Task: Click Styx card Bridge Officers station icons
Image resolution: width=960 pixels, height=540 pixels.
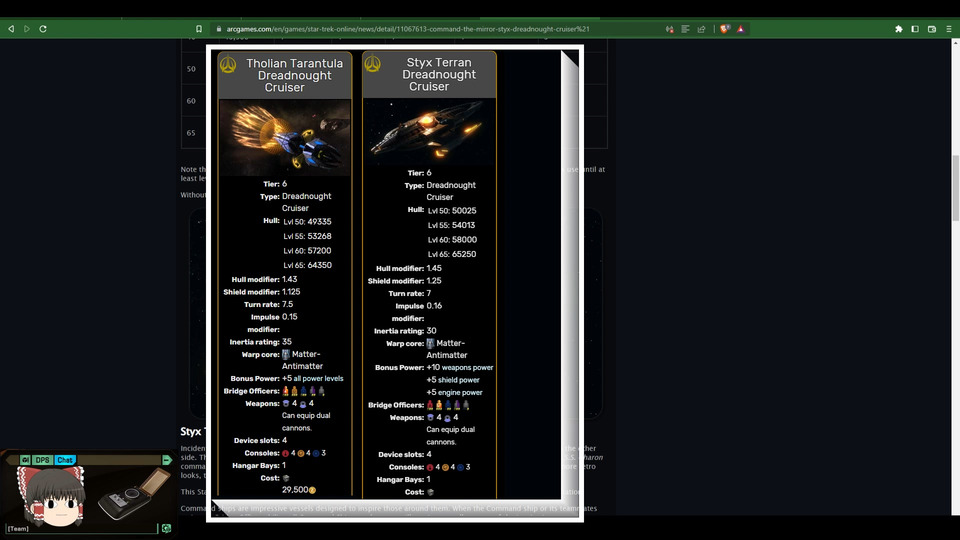Action: [x=448, y=405]
